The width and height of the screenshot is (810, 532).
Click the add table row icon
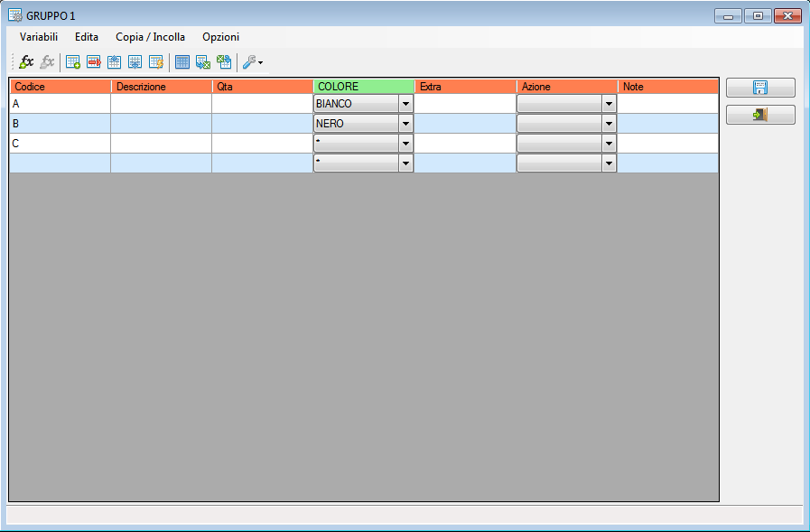(x=73, y=62)
